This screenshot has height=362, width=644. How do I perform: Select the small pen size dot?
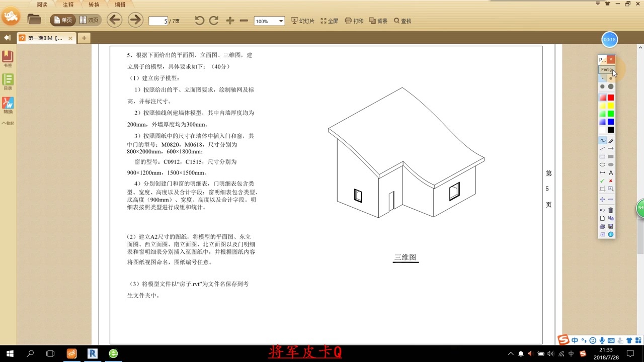point(602,78)
